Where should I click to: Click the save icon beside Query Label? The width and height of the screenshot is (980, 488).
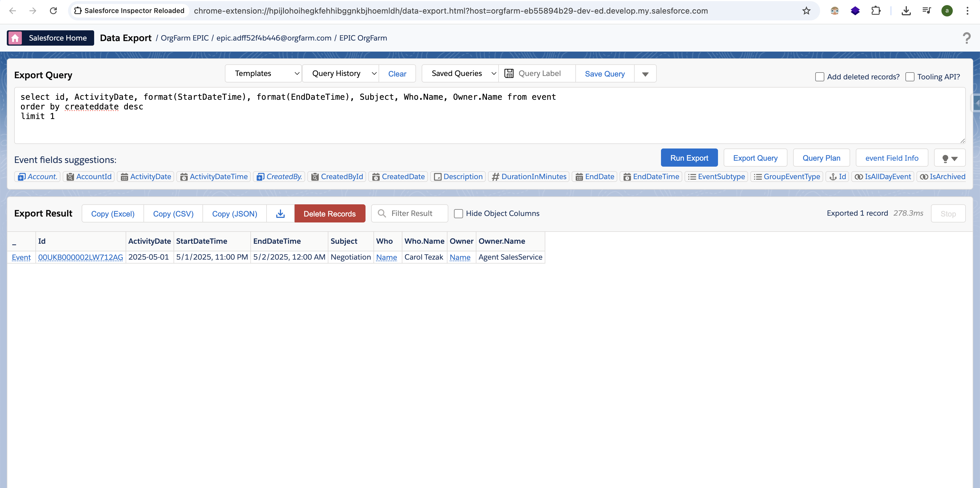coord(509,73)
